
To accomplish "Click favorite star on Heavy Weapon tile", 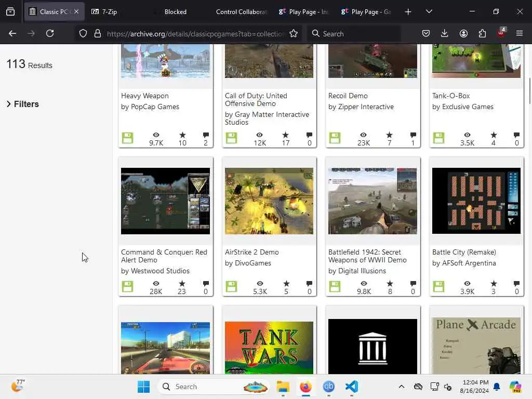I will [182, 135].
